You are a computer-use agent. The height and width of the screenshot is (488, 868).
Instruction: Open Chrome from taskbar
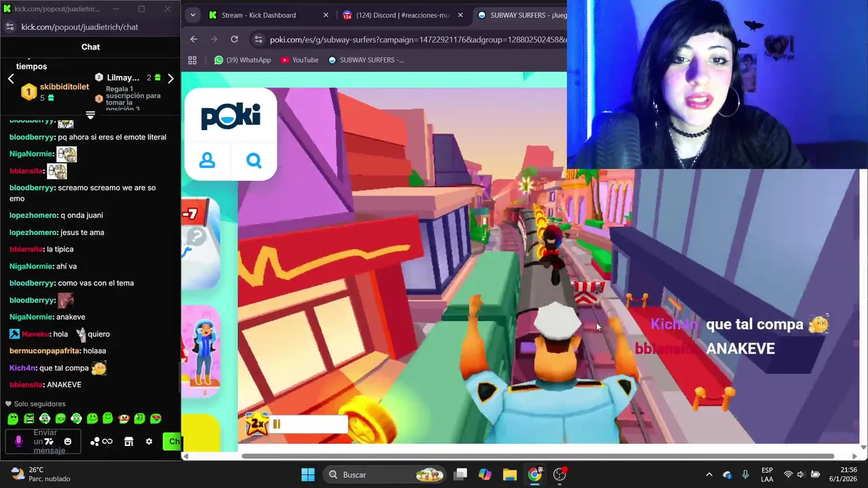click(535, 474)
